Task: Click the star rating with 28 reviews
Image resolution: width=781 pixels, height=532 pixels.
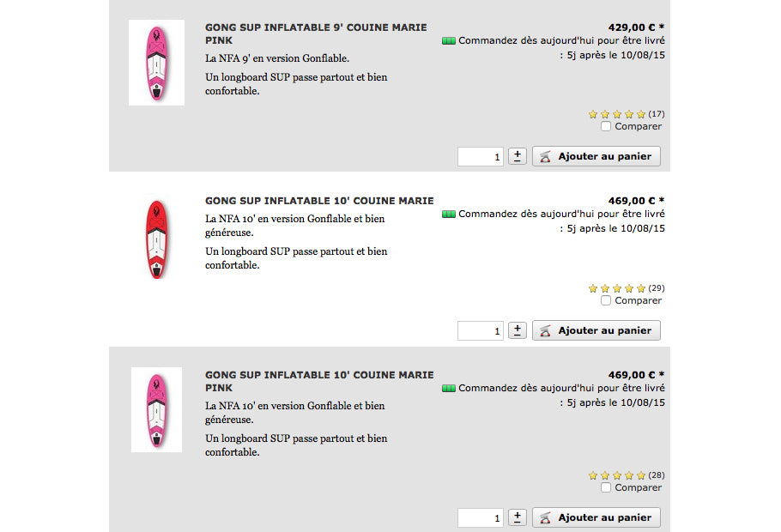Action: coord(616,475)
